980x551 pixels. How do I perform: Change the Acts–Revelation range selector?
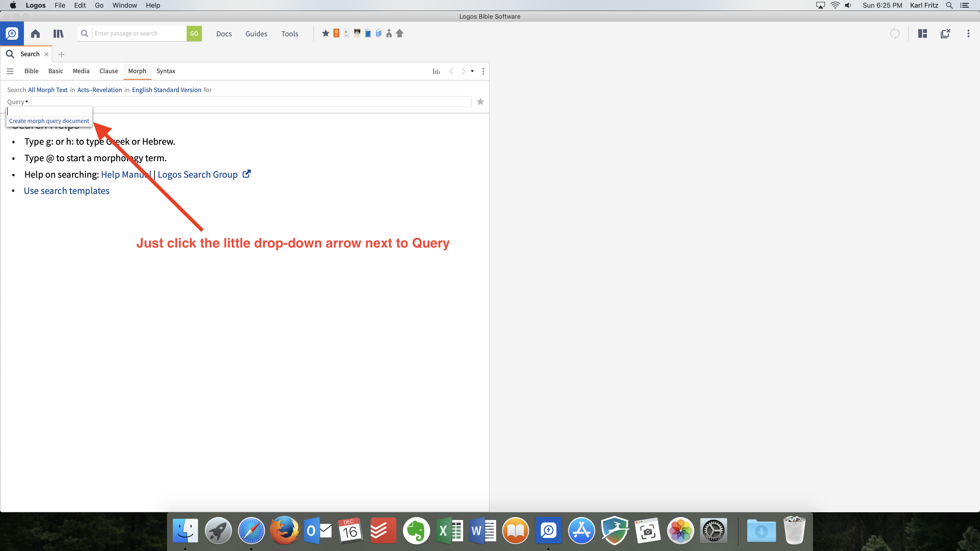(x=100, y=90)
